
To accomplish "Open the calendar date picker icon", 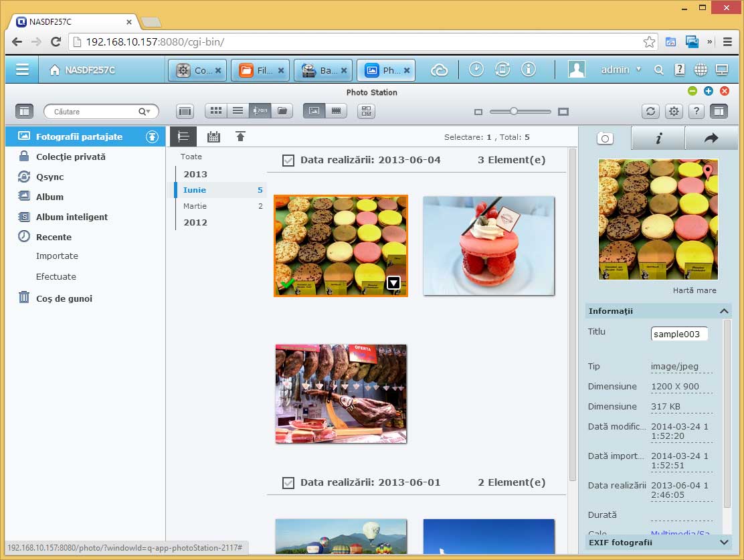I will (213, 136).
